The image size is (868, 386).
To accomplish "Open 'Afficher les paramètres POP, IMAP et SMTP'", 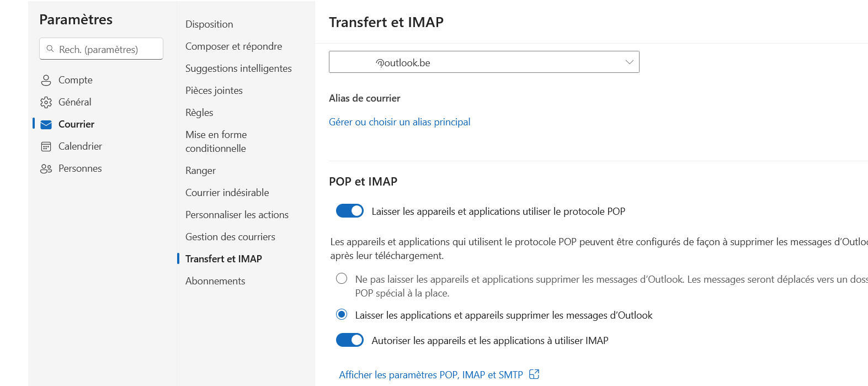I will [430, 375].
